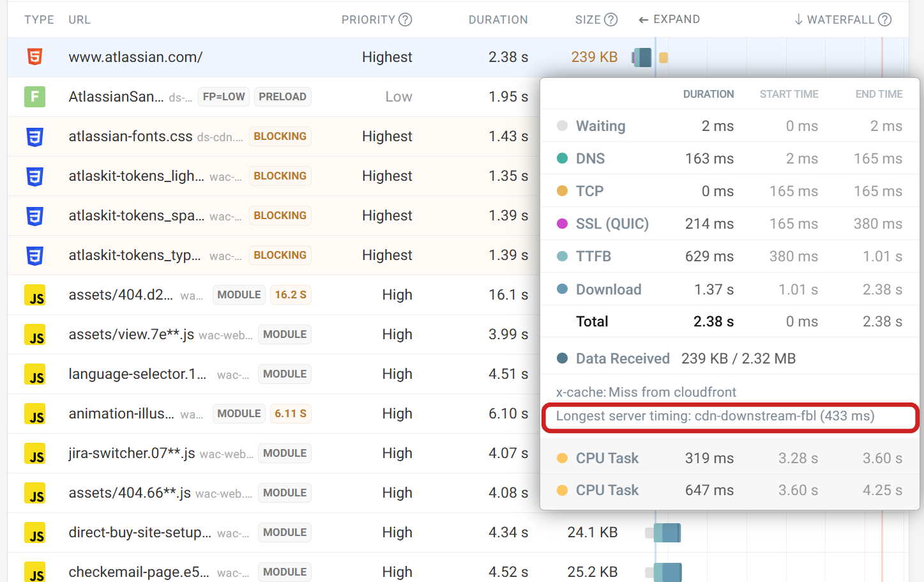Click the 16.2 S tag on assets/404.d2 row
Screen dimensions: 924x582
291,295
